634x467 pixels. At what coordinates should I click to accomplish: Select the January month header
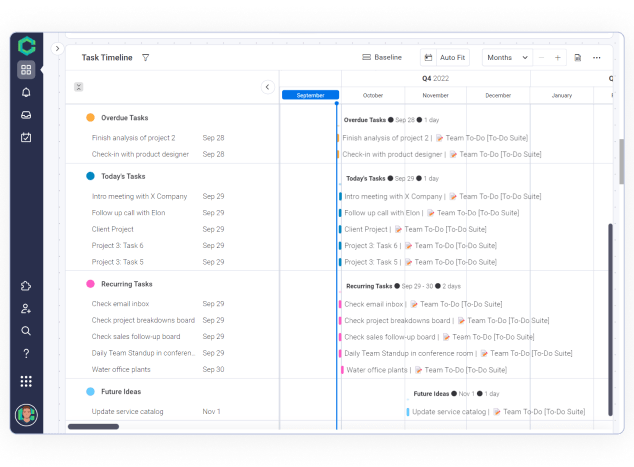coord(562,95)
